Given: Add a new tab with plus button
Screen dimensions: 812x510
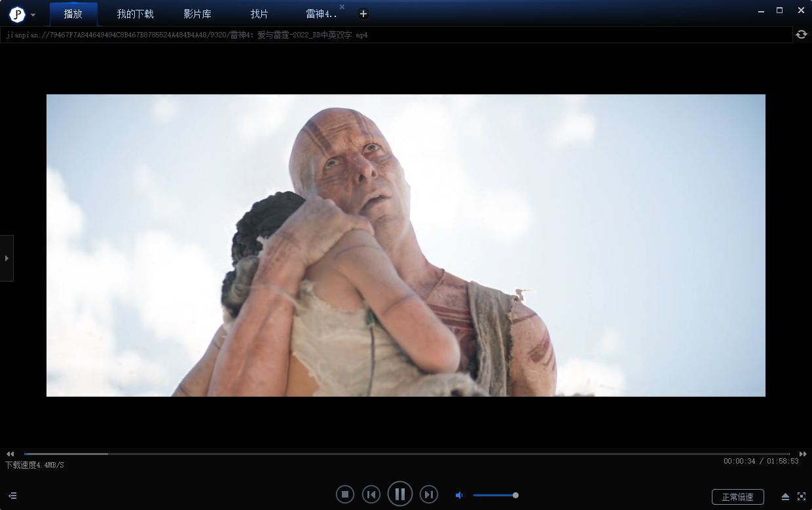Looking at the screenshot, I should [363, 14].
